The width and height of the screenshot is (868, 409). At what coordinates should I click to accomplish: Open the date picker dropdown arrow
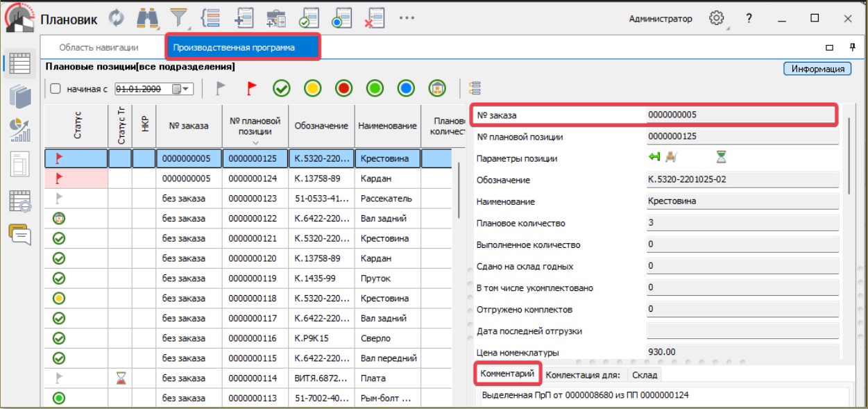click(x=185, y=89)
